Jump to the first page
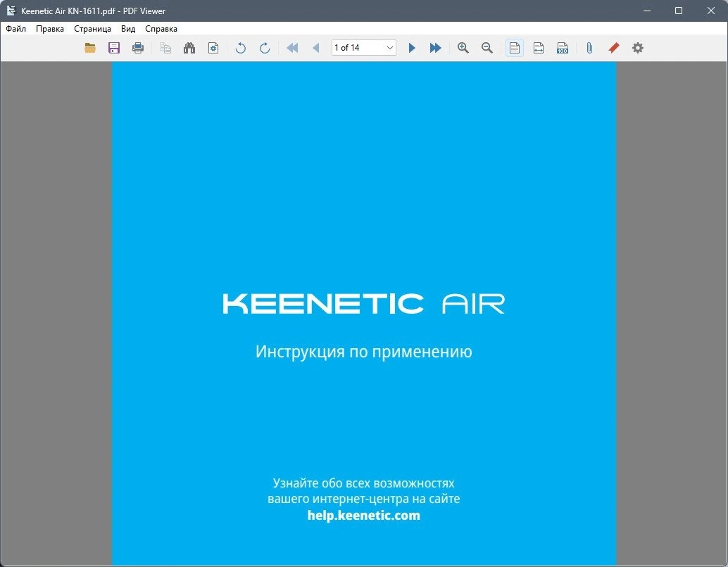 pyautogui.click(x=292, y=48)
